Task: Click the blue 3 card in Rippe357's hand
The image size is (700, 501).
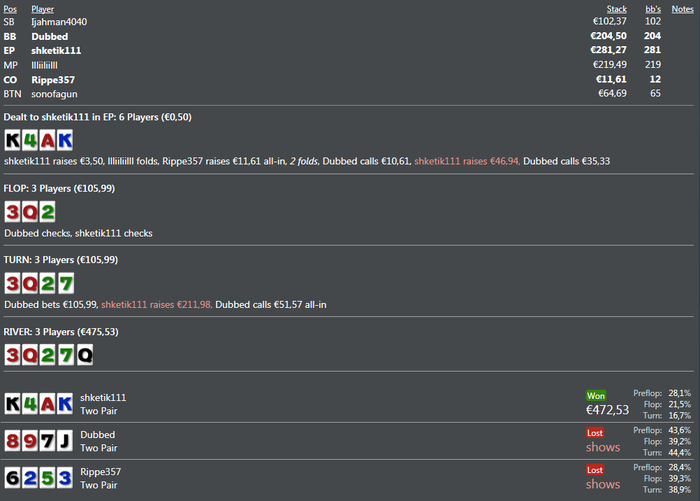Action: click(64, 477)
